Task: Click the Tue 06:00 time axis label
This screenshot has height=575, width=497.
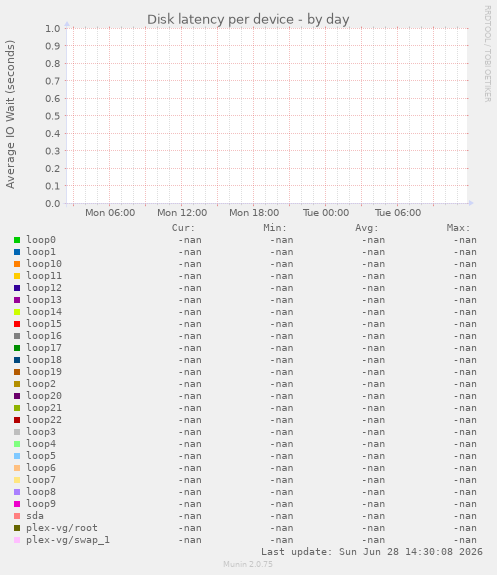Action: pos(398,213)
